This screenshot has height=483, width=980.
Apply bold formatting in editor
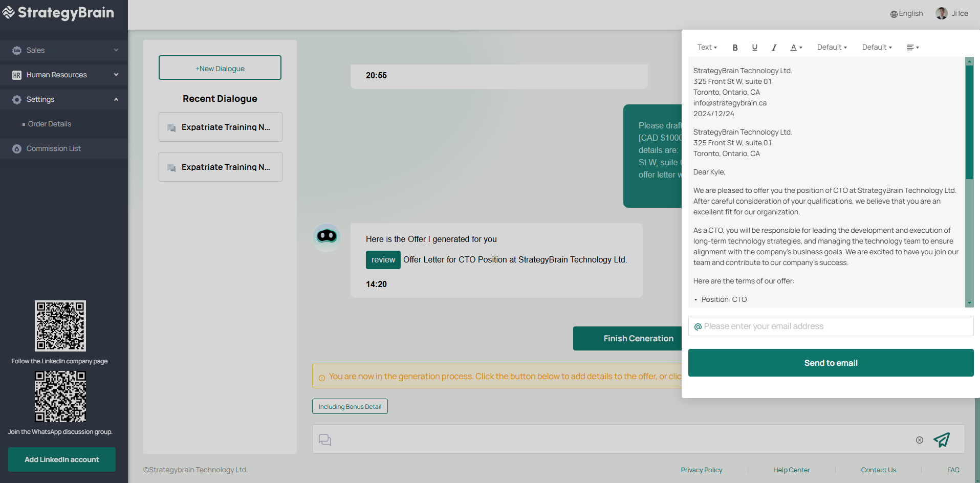coord(735,48)
